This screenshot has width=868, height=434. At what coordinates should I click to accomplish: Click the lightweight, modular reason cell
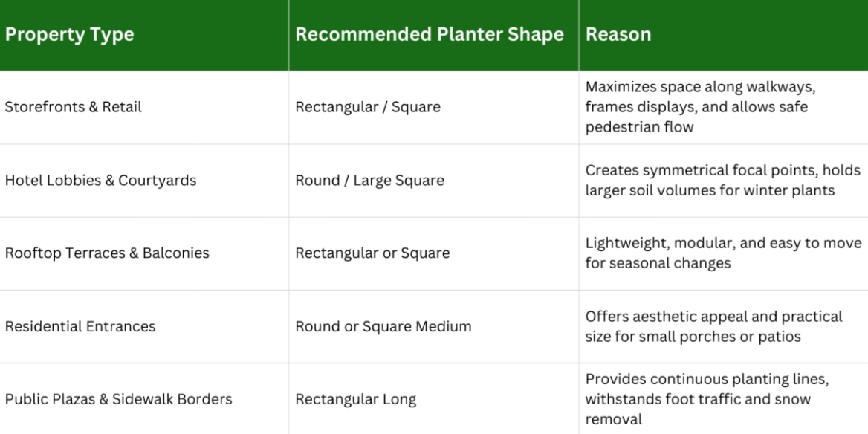pos(723,253)
